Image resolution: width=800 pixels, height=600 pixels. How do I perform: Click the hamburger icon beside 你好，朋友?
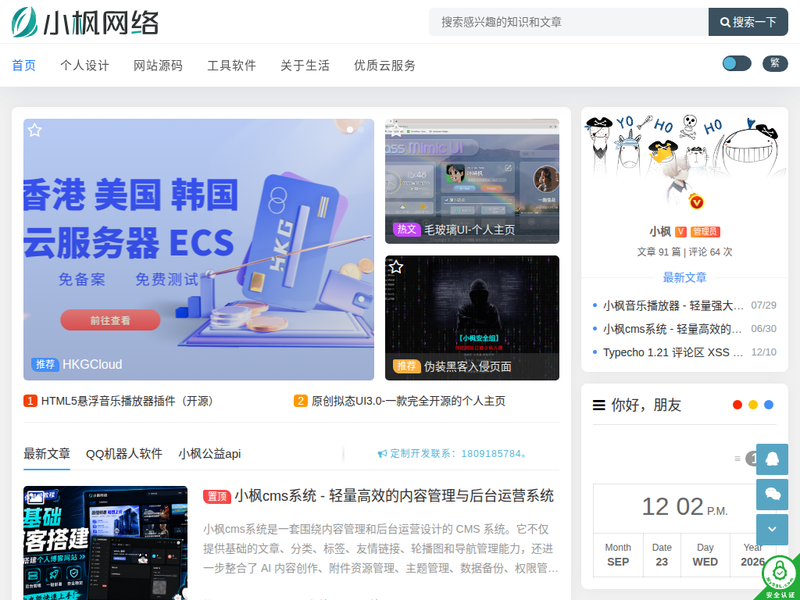point(598,405)
